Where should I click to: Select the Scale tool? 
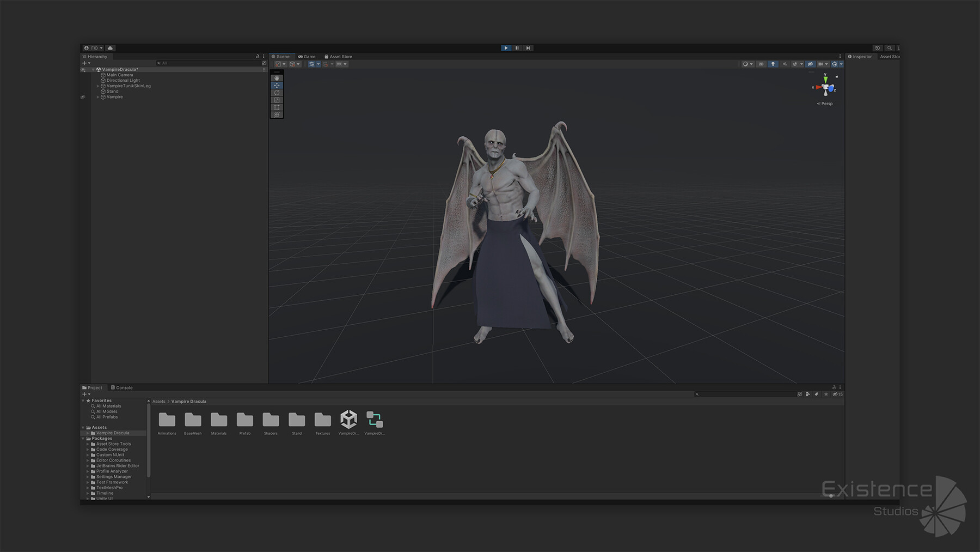click(277, 100)
